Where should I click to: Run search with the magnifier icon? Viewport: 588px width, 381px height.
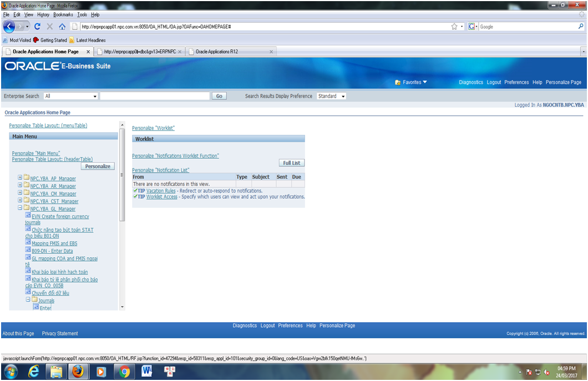(581, 26)
